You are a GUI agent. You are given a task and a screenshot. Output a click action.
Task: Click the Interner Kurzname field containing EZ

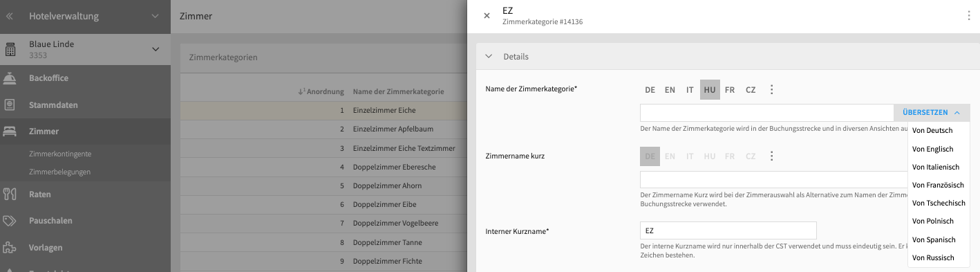pyautogui.click(x=728, y=230)
